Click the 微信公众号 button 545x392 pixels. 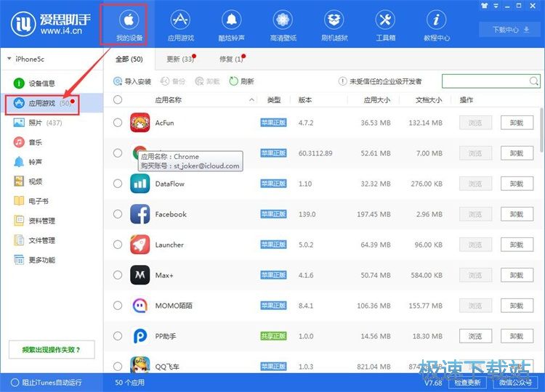(x=515, y=383)
